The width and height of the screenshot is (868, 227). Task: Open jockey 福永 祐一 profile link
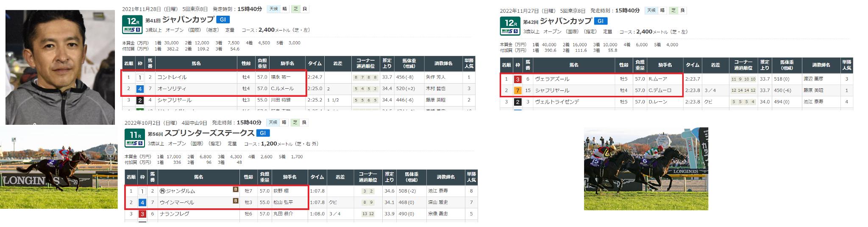[x=280, y=78]
